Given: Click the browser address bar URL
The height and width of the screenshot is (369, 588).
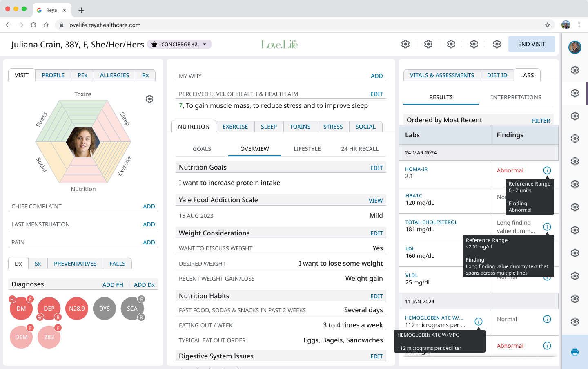Looking at the screenshot, I should tap(104, 25).
